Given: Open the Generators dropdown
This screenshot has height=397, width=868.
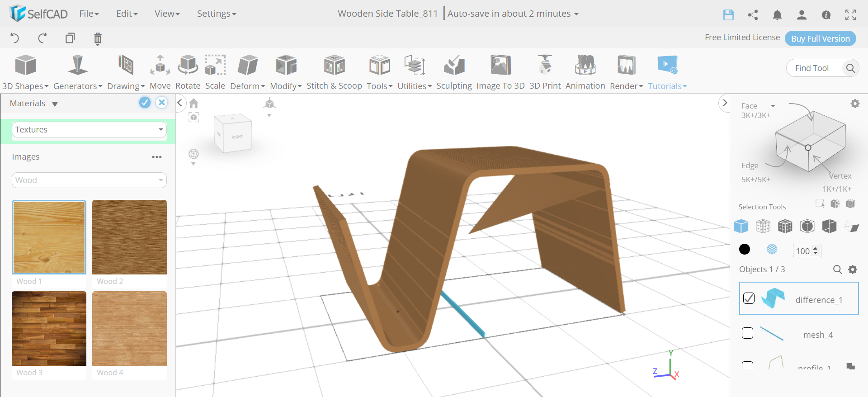Looking at the screenshot, I should (x=78, y=72).
